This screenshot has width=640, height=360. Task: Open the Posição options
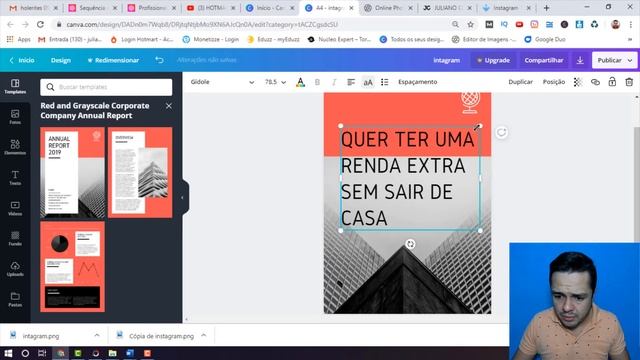click(553, 82)
